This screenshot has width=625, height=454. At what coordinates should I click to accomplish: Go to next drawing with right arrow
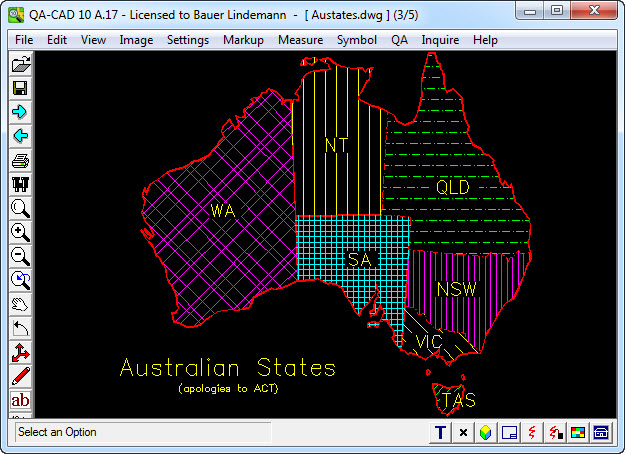[x=21, y=112]
